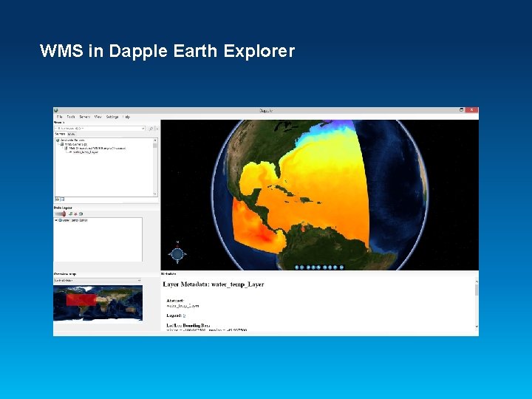
Task: Click the overview world map thumbnail
Action: 98,303
